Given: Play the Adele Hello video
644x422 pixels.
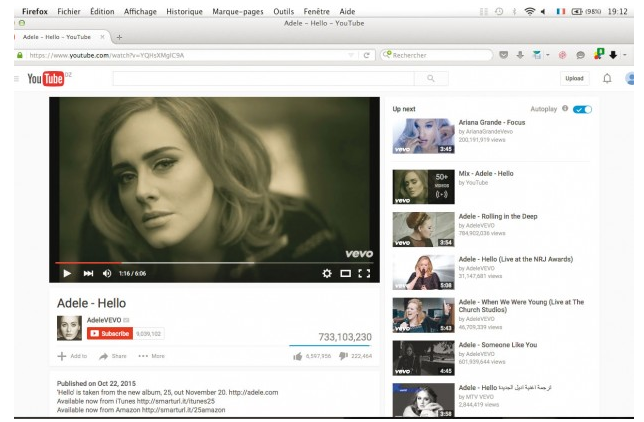Looking at the screenshot, I should (x=67, y=274).
